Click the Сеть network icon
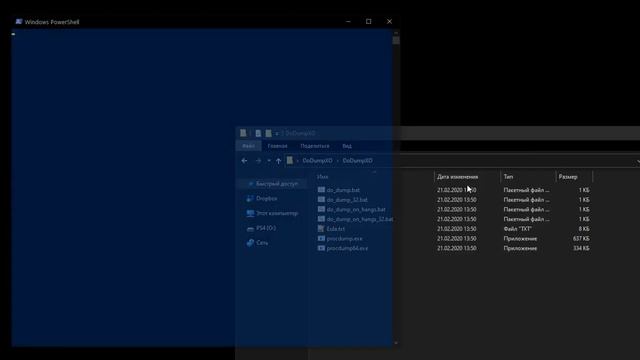 (x=250, y=243)
